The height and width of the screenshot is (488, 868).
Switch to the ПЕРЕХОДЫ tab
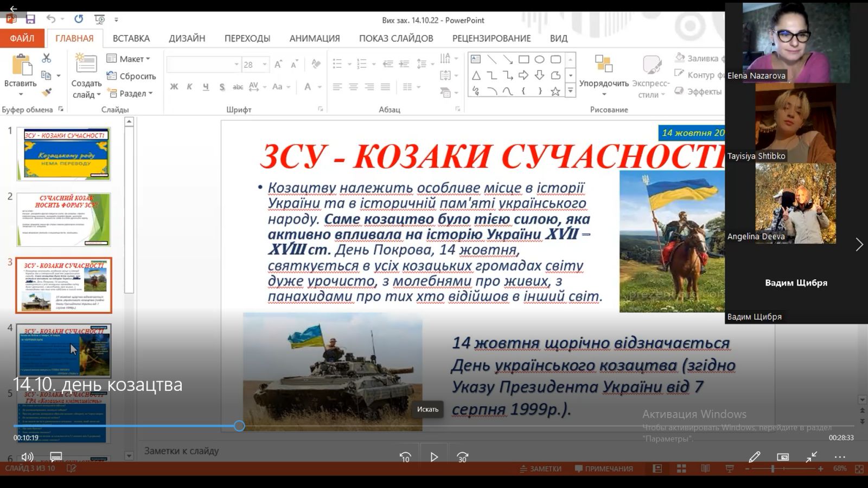click(247, 38)
